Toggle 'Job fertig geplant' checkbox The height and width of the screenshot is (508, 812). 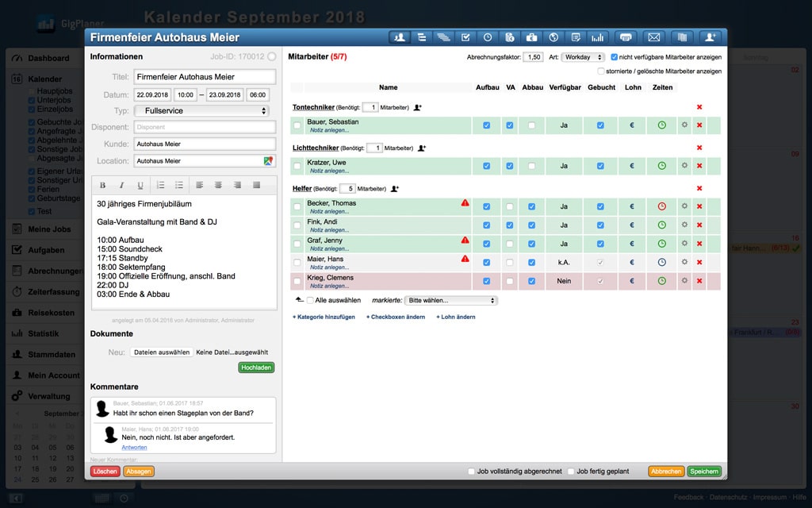coord(571,471)
